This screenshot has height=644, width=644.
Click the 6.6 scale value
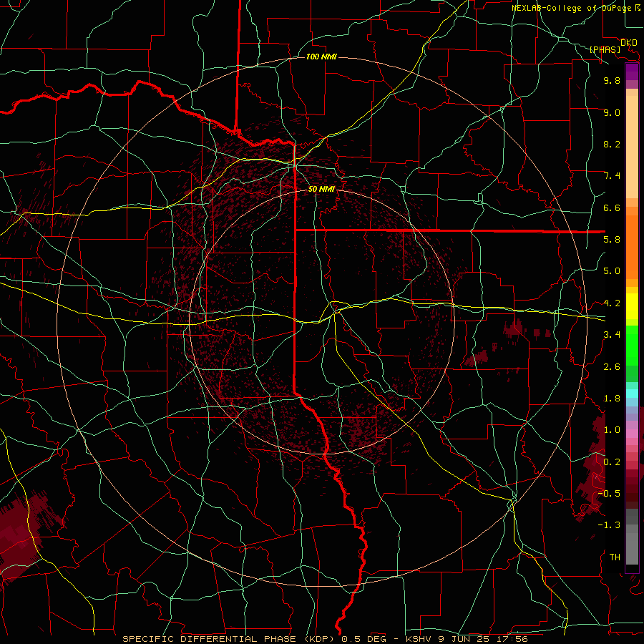coord(612,208)
